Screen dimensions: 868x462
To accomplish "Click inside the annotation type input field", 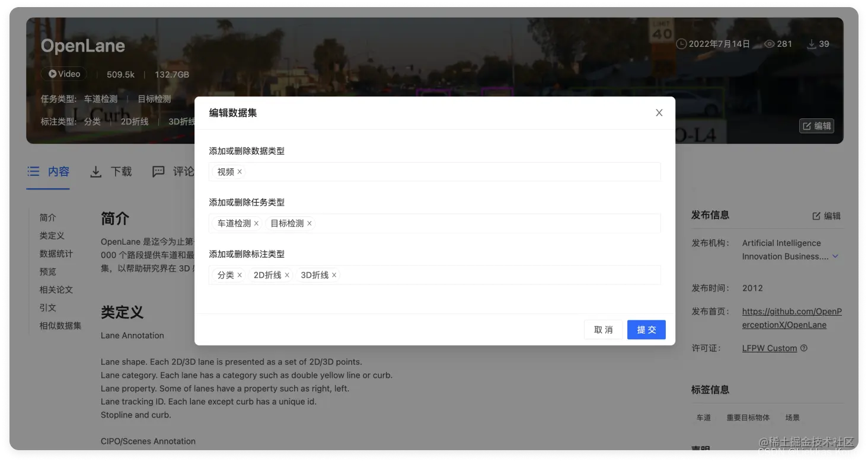I will point(474,275).
